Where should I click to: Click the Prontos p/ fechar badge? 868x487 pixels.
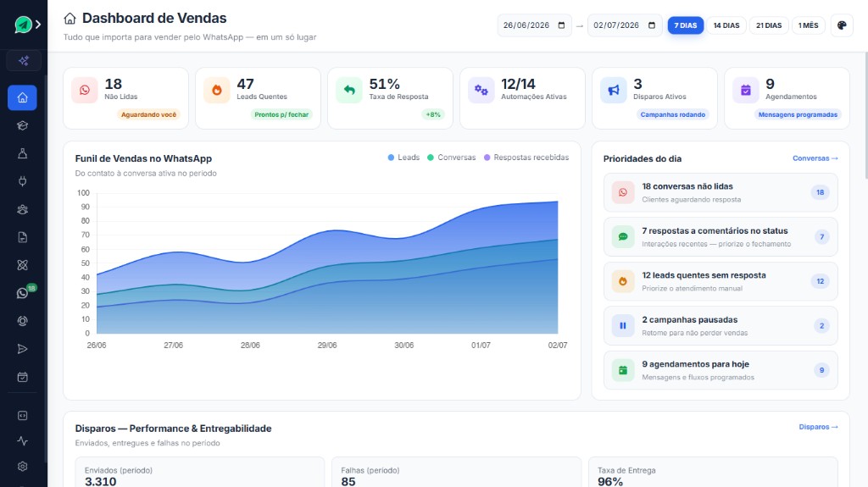(x=281, y=114)
